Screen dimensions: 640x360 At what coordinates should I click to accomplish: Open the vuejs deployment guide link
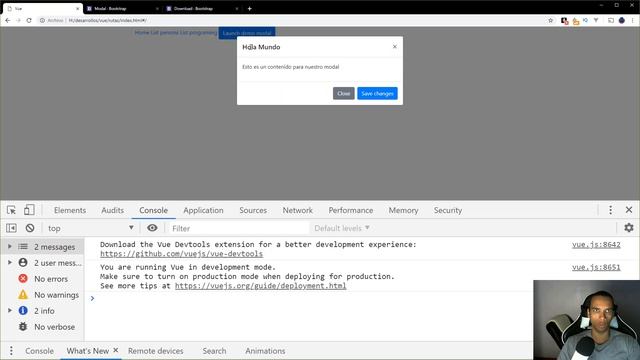click(x=260, y=286)
